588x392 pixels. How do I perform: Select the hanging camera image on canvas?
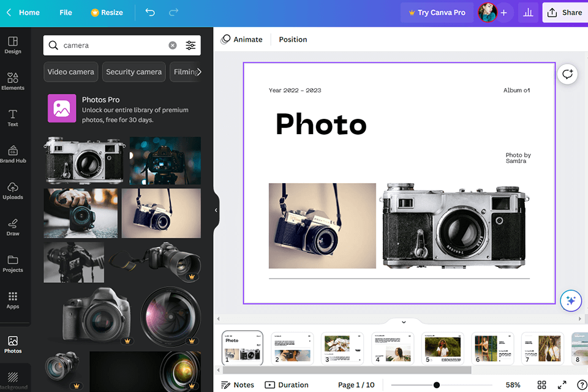(322, 226)
